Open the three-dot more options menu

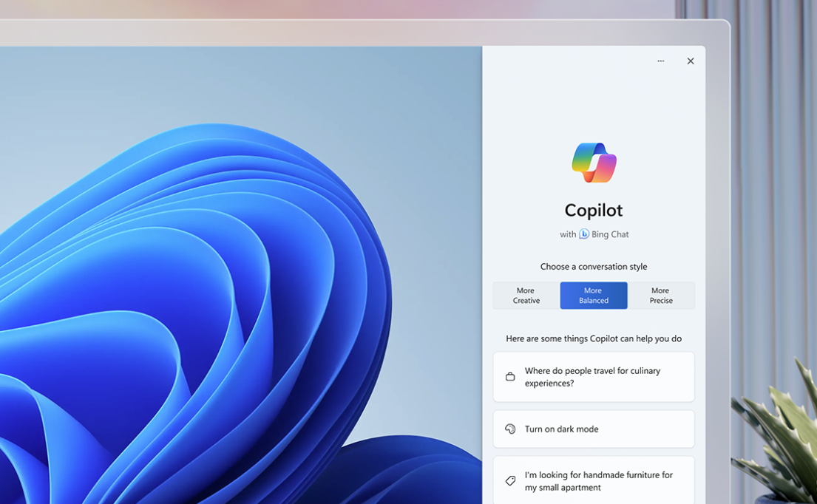click(661, 61)
